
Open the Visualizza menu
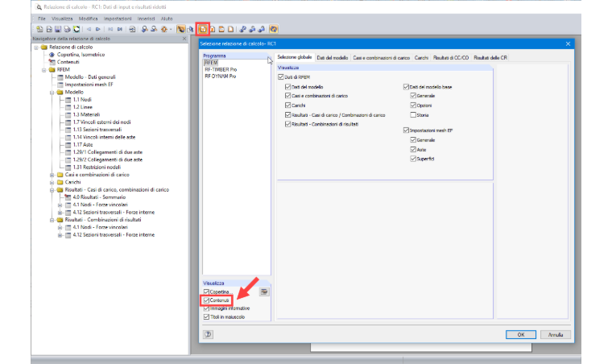click(x=62, y=19)
